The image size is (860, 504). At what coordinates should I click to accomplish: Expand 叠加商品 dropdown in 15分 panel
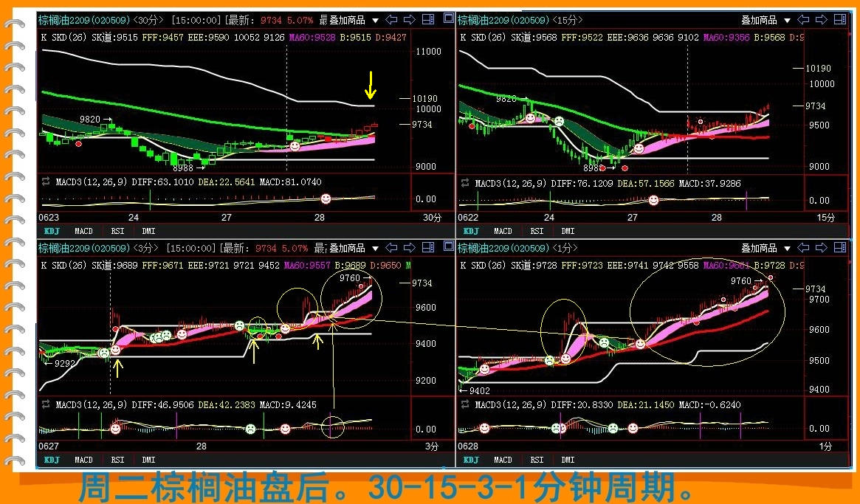pyautogui.click(x=787, y=21)
